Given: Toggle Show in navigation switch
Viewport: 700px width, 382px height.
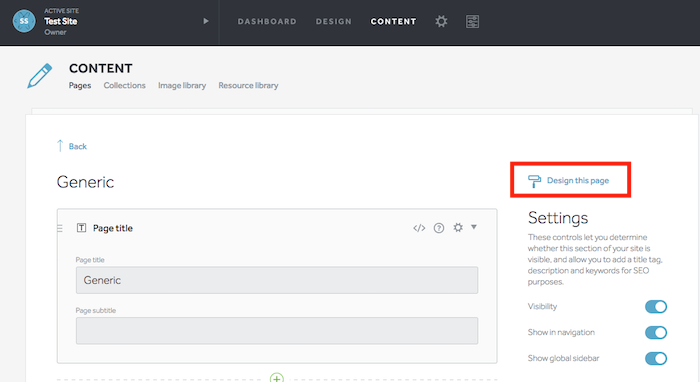Looking at the screenshot, I should click(x=656, y=332).
